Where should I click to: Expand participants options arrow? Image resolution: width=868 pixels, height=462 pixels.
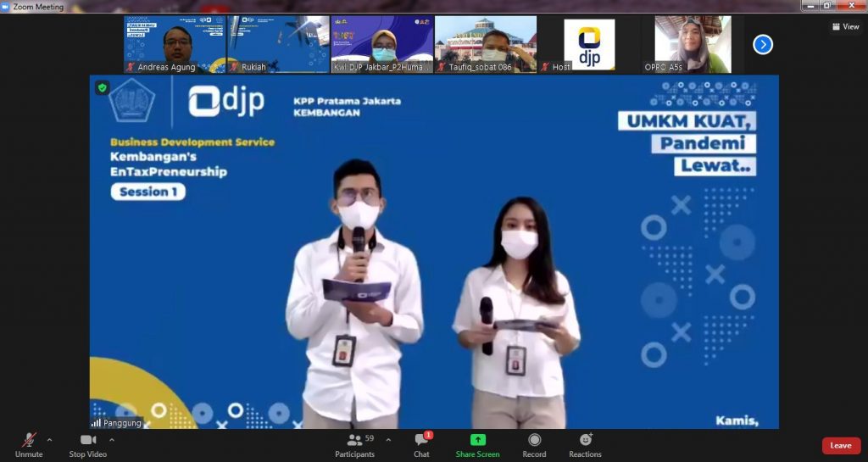[388, 440]
